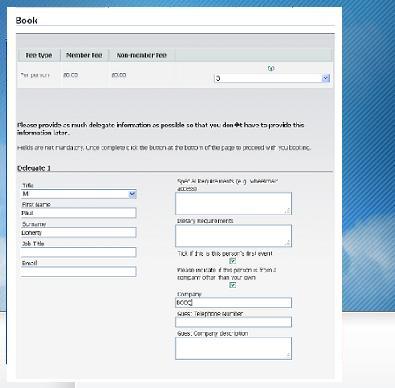Click the Member Fee column header

point(84,55)
